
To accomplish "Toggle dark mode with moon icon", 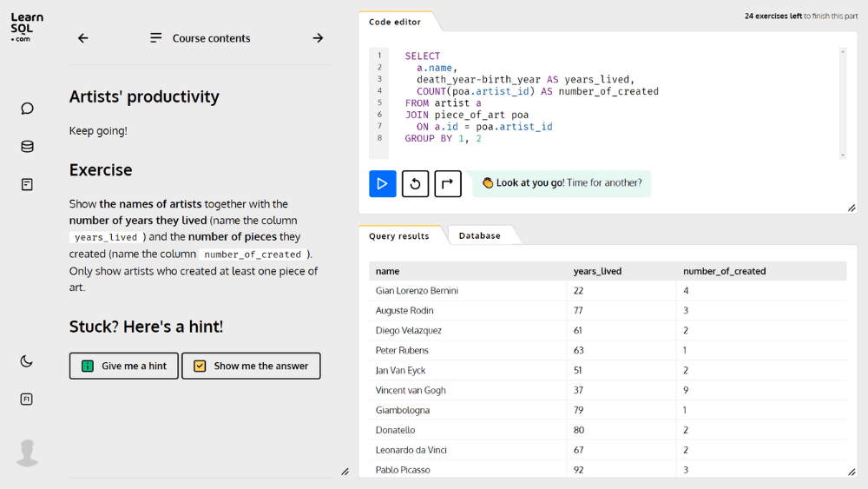I will (27, 361).
